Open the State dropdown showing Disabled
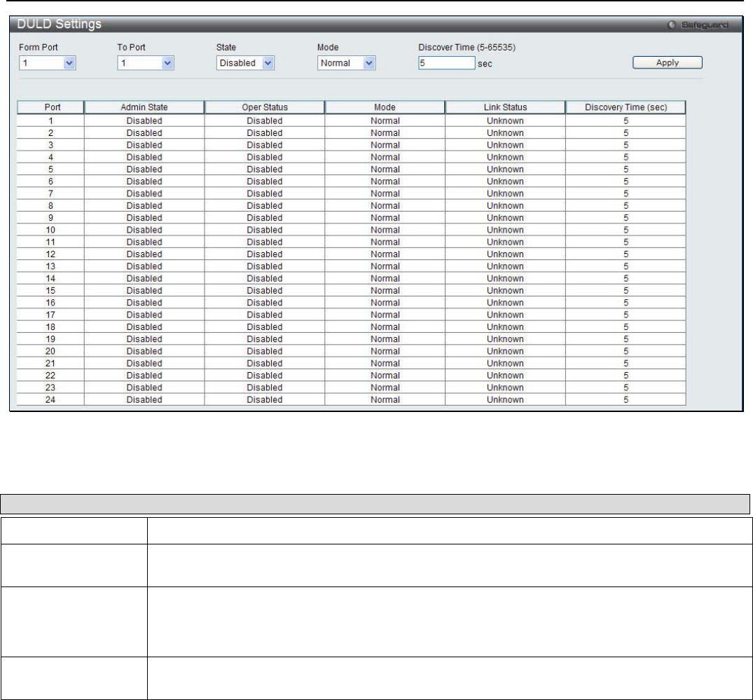This screenshot has width=753, height=700. [245, 63]
